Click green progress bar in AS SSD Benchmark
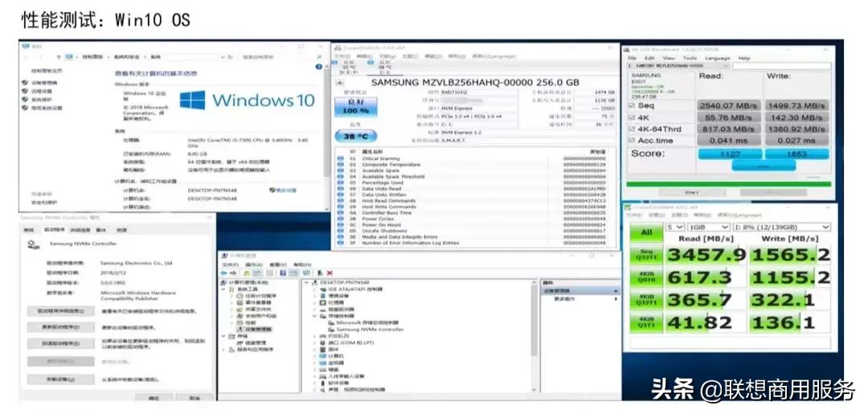 coord(728,184)
